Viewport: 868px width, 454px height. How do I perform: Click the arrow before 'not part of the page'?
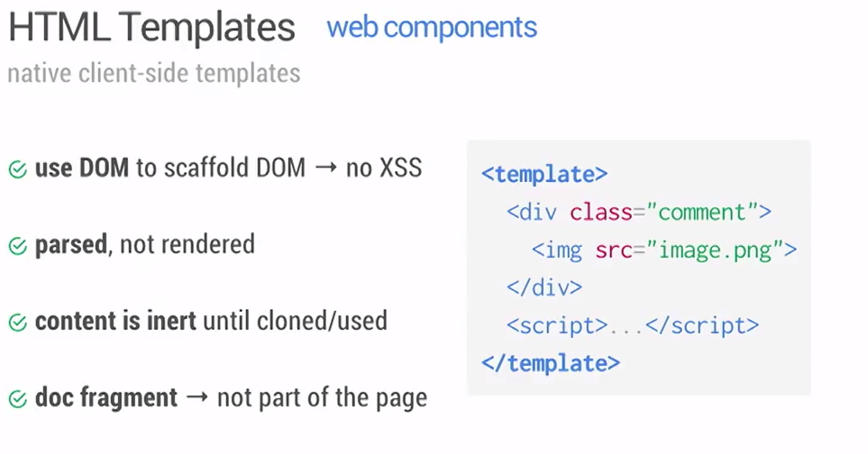pyautogui.click(x=197, y=397)
